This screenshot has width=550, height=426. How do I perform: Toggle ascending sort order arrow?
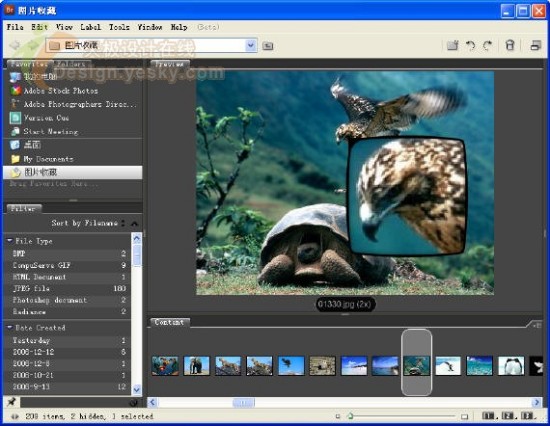pyautogui.click(x=134, y=223)
